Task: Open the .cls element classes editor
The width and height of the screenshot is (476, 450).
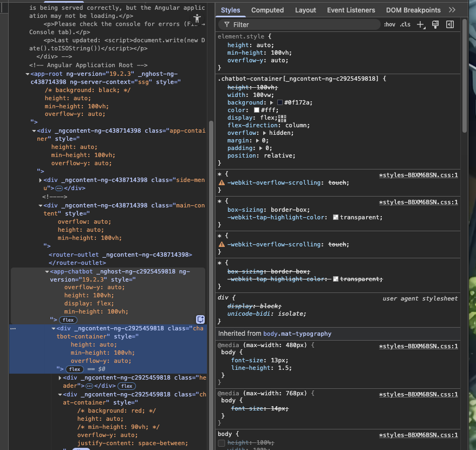Action: tap(405, 24)
